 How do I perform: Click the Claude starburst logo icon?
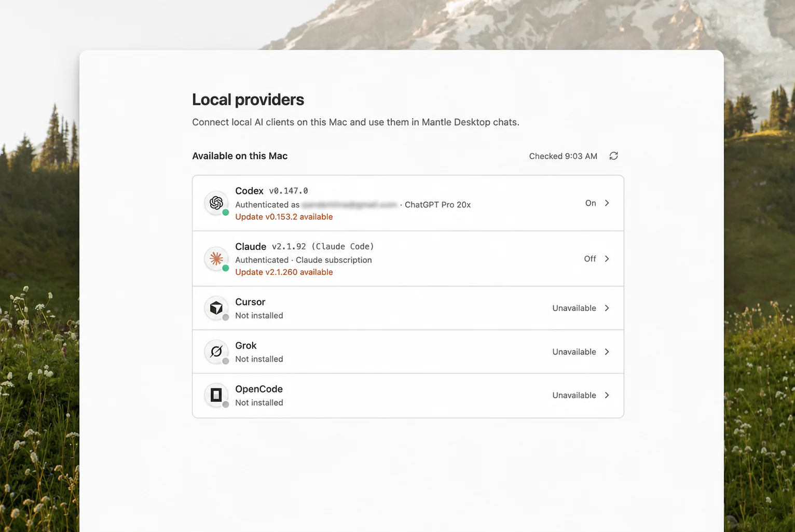click(216, 258)
